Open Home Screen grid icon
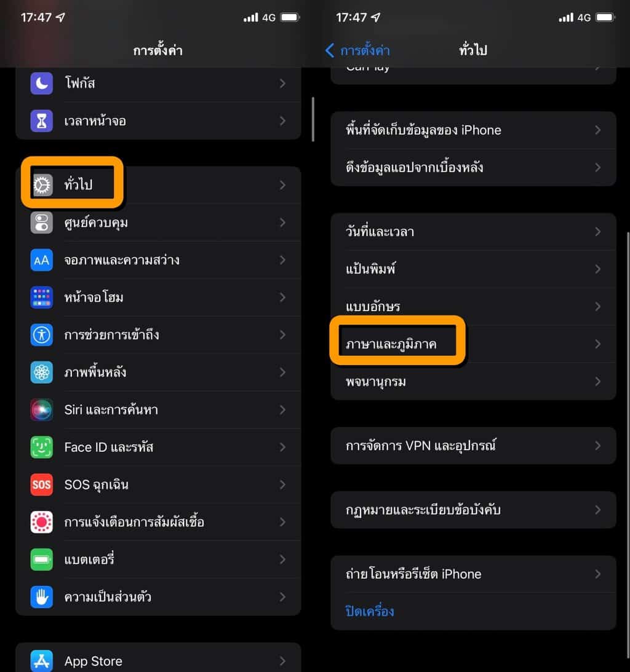This screenshot has height=672, width=630. pos(42,298)
